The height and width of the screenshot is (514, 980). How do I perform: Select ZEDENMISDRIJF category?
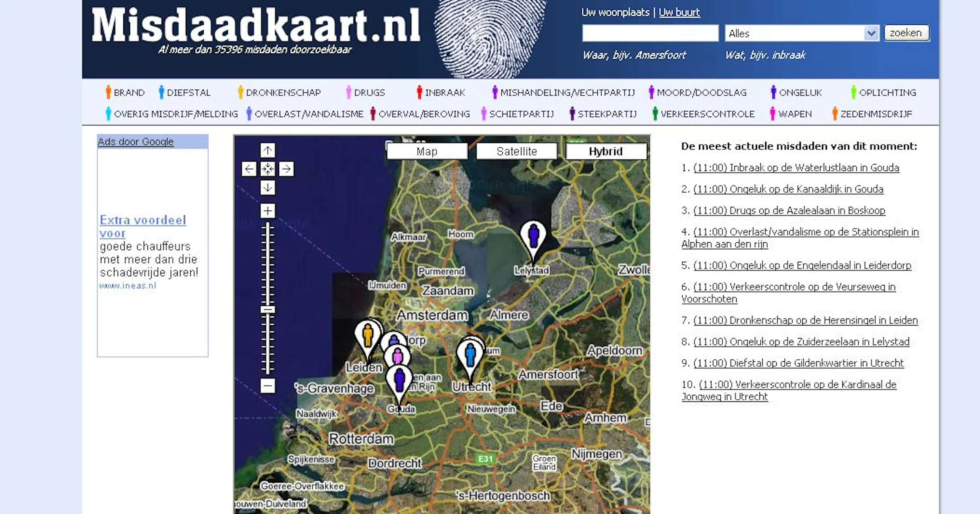pos(872,114)
